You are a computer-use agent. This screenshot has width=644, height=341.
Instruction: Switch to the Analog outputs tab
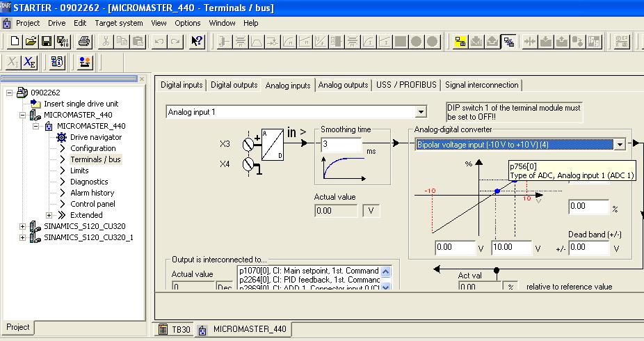343,85
